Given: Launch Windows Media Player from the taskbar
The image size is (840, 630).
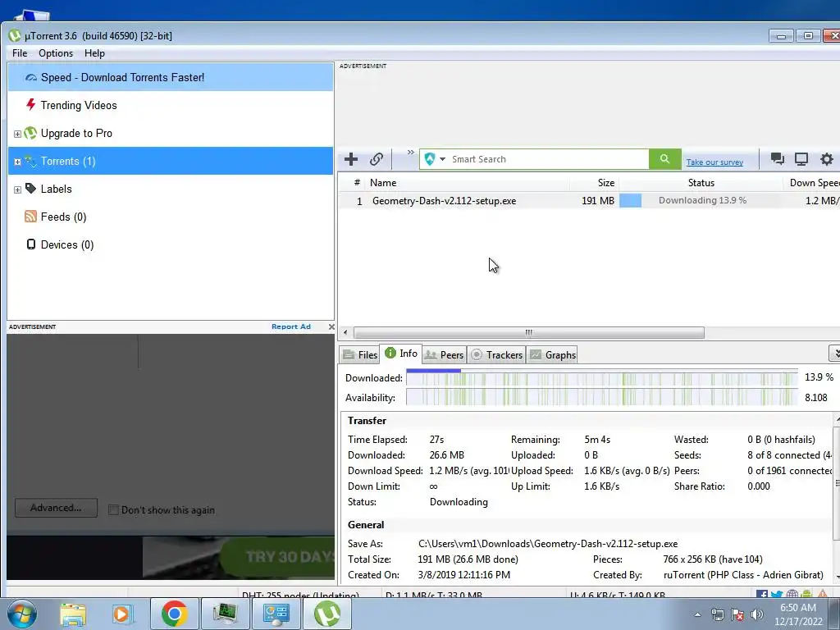Looking at the screenshot, I should [121, 614].
